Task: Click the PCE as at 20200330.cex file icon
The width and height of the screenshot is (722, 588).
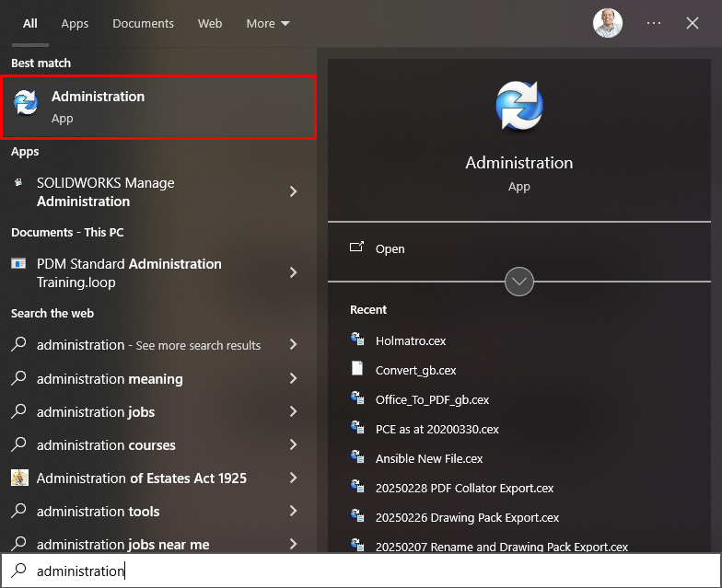Action: pyautogui.click(x=357, y=427)
